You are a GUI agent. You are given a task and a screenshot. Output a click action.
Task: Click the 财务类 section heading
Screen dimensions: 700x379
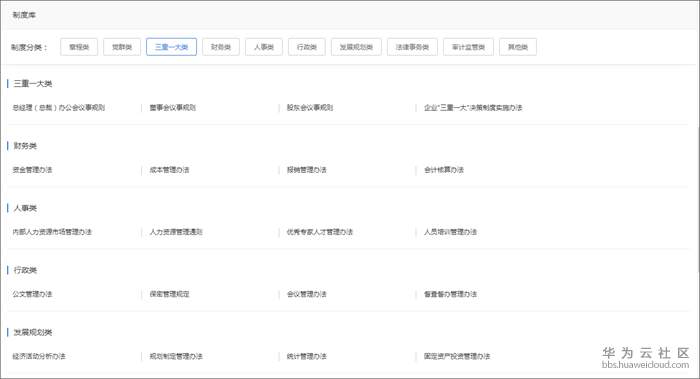pyautogui.click(x=25, y=146)
